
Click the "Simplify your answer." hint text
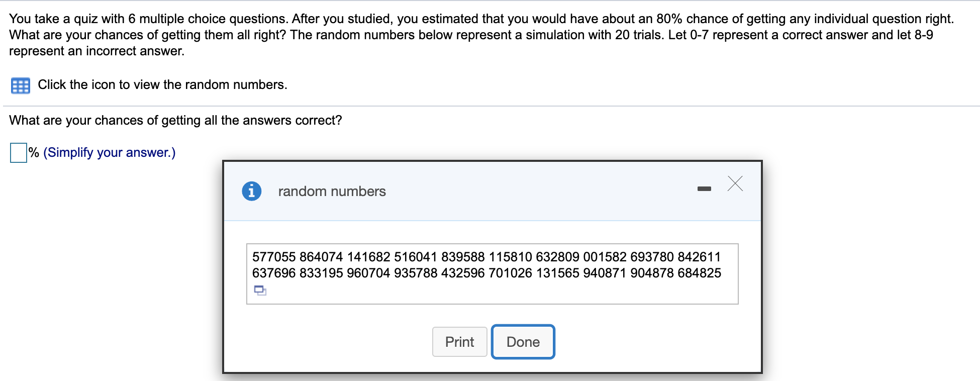click(x=110, y=152)
